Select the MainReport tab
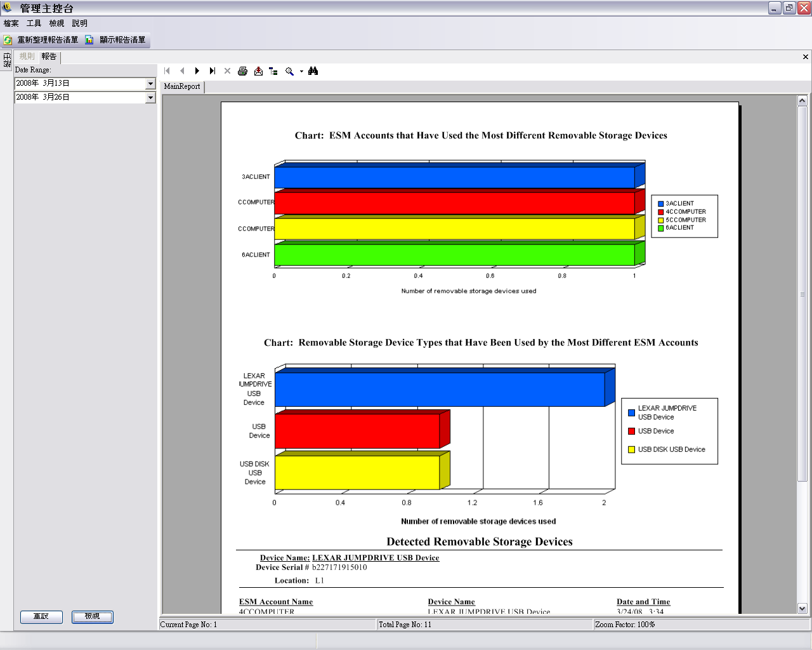Screen dimensions: 812x650 pos(182,86)
